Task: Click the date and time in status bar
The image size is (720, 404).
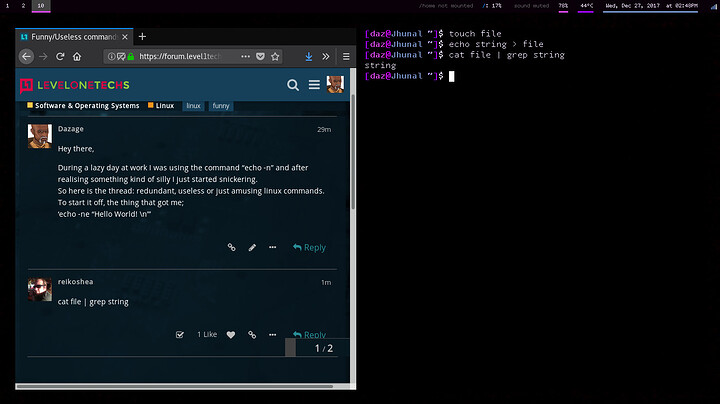Action: coord(651,6)
